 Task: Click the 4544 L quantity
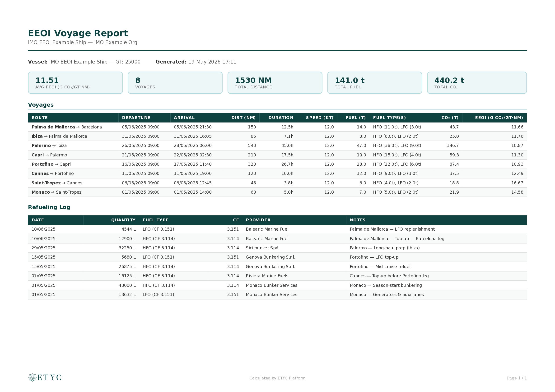pyautogui.click(x=128, y=229)
